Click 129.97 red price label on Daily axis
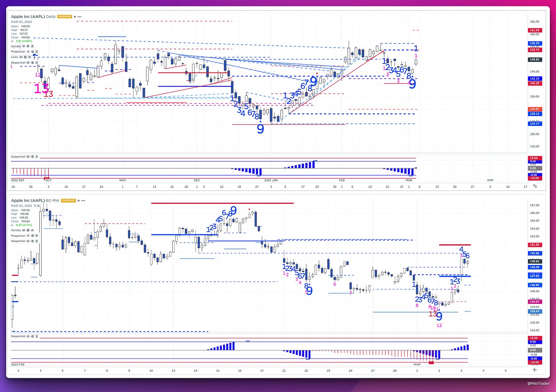Viewport: 556px width, 392px height. pos(535,109)
